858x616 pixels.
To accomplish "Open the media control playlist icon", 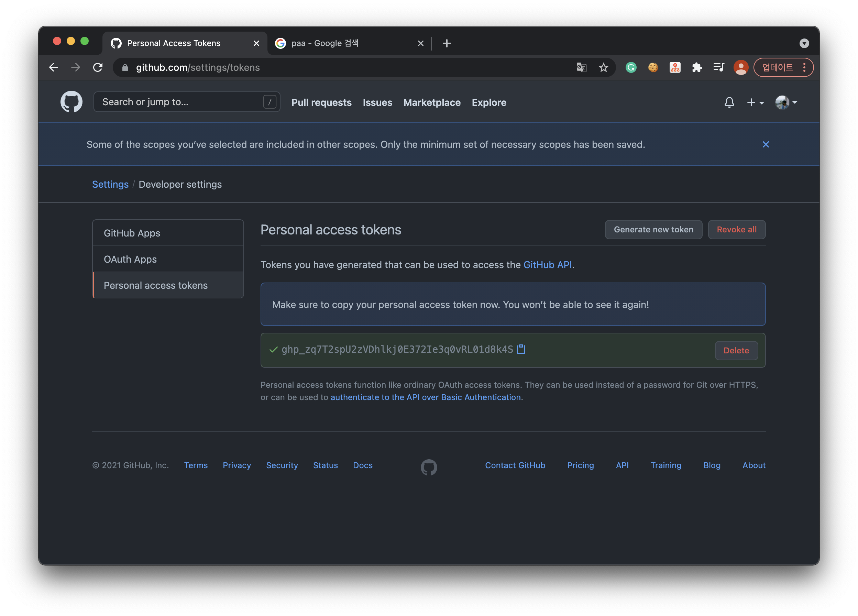I will 719,68.
